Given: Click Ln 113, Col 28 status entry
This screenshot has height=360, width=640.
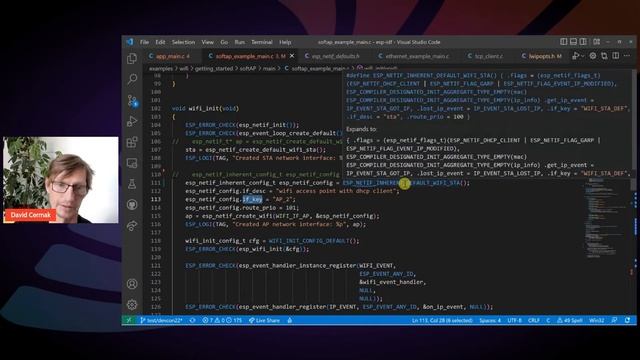Looking at the screenshot, I should tap(442, 320).
